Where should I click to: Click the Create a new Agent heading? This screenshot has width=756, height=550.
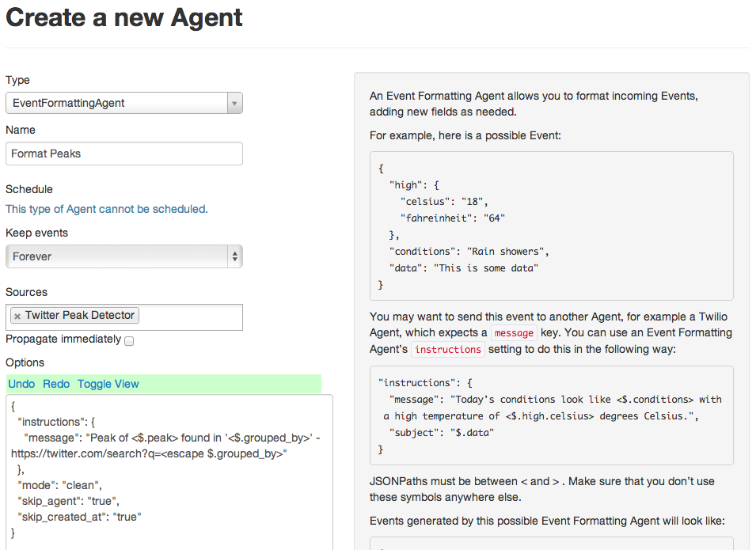click(x=124, y=18)
